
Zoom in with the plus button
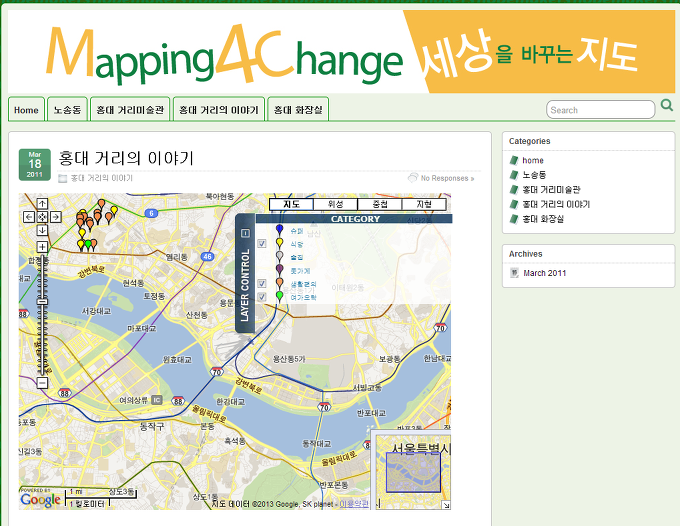click(x=42, y=247)
